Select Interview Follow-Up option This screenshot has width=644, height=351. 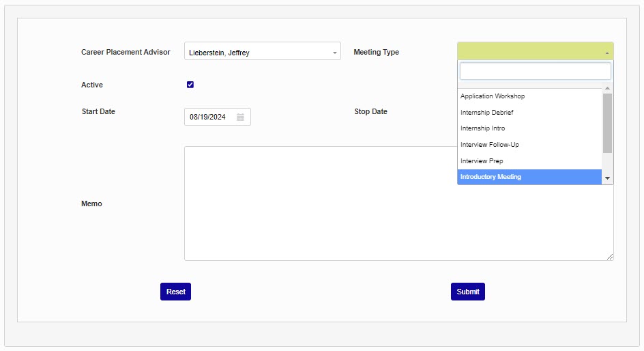[x=490, y=145]
